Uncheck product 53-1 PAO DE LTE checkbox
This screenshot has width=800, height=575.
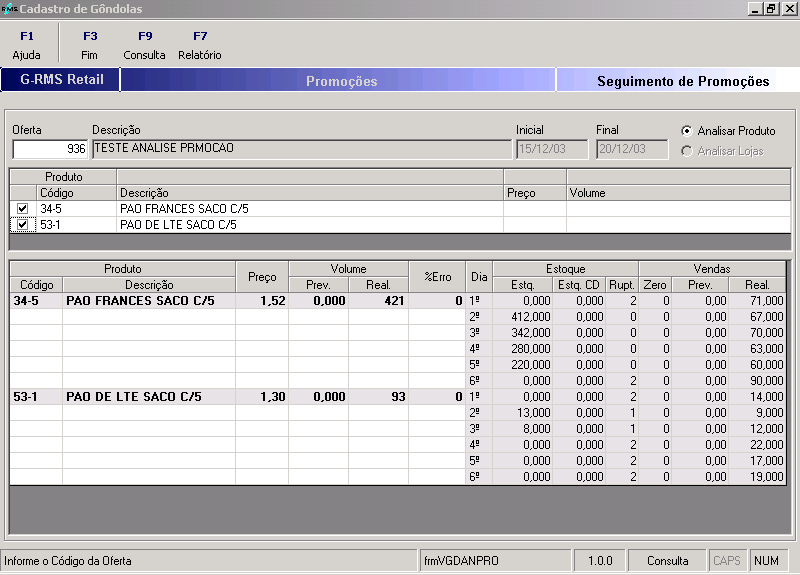pyautogui.click(x=22, y=224)
